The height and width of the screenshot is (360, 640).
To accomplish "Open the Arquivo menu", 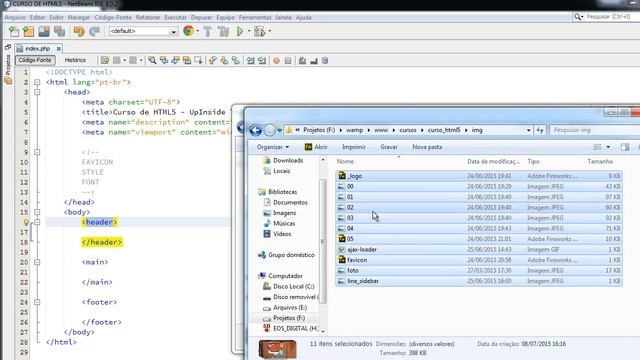I will tap(15, 18).
